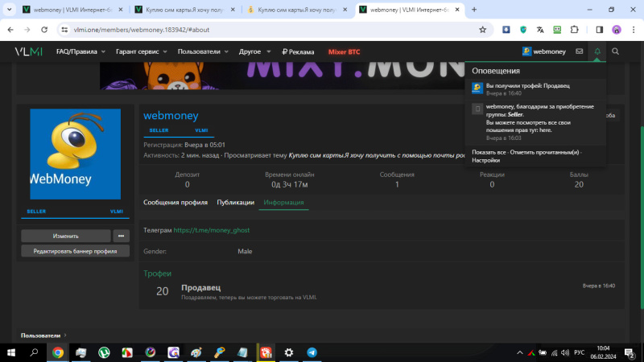
Task: Open the Реклама menu item
Action: 298,51
